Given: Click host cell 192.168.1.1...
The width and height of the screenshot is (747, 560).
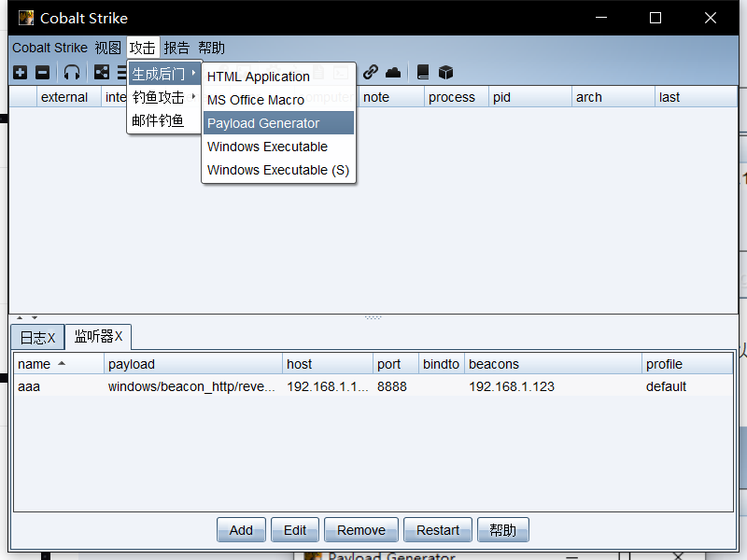Looking at the screenshot, I should 328,386.
